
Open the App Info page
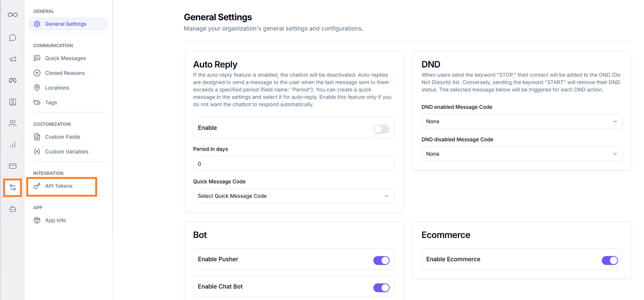coord(55,220)
